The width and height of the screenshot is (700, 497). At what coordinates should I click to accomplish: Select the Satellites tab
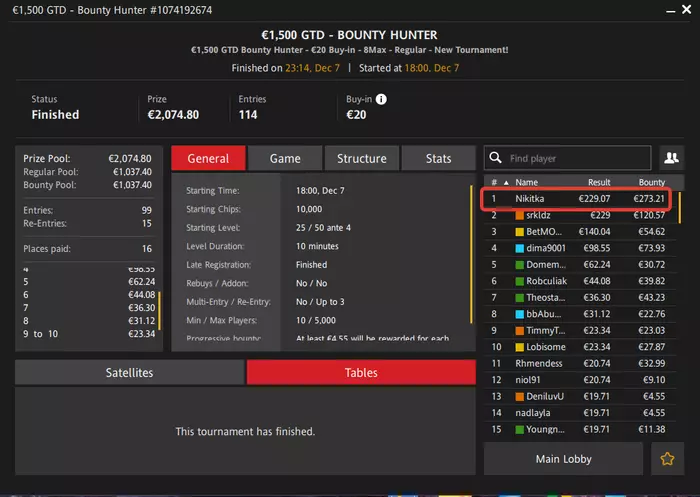pyautogui.click(x=129, y=372)
